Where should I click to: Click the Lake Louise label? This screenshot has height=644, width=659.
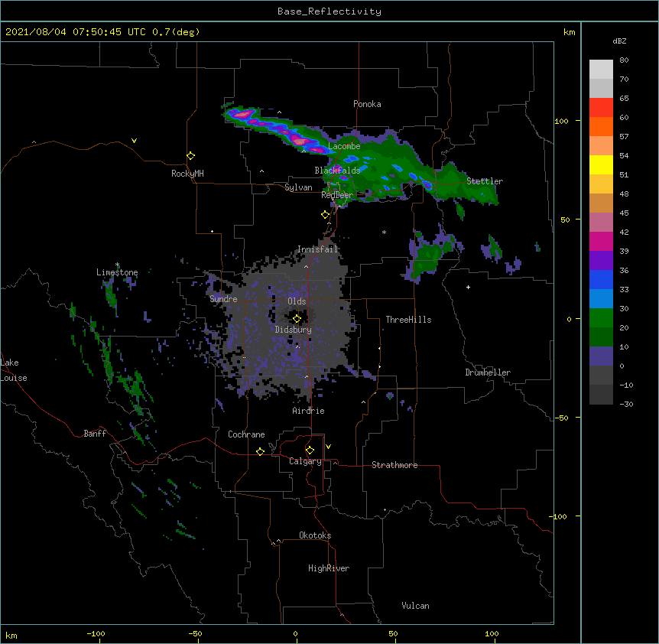pyautogui.click(x=14, y=370)
